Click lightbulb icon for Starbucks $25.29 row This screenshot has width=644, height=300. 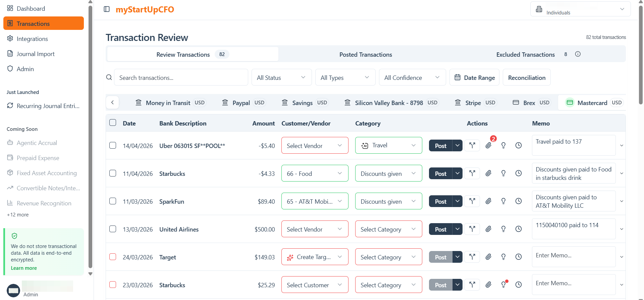coord(503,285)
